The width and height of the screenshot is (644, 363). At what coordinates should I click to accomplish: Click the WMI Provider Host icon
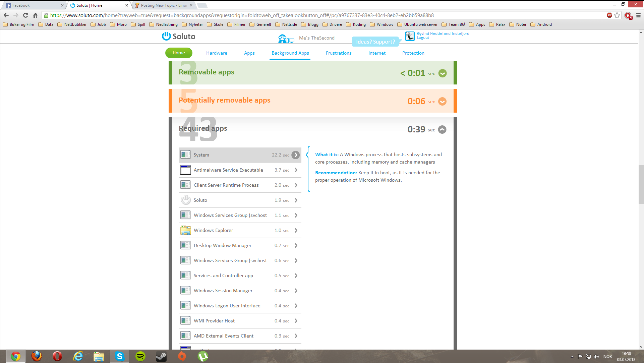(x=185, y=320)
